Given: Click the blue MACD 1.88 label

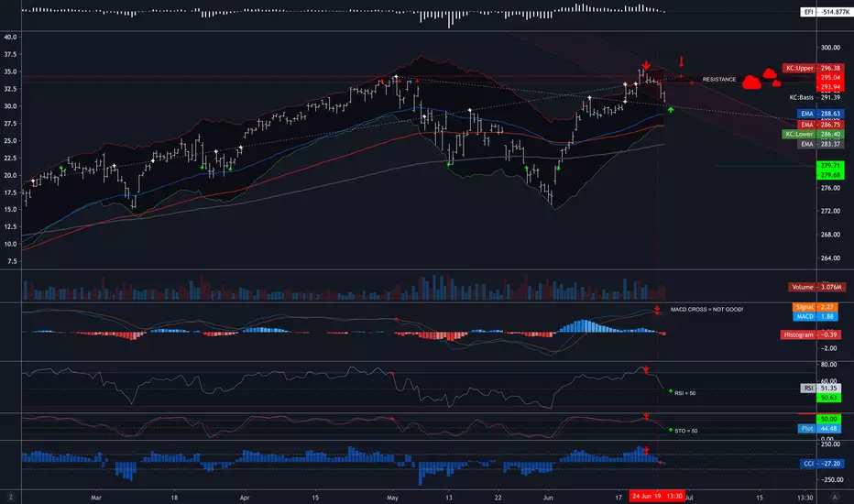Looking at the screenshot, I should (815, 316).
